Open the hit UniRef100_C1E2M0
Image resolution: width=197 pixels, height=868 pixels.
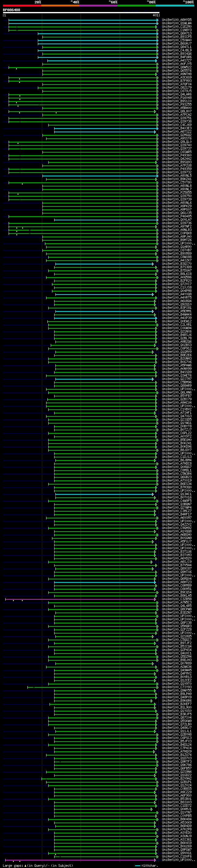(x=177, y=26)
